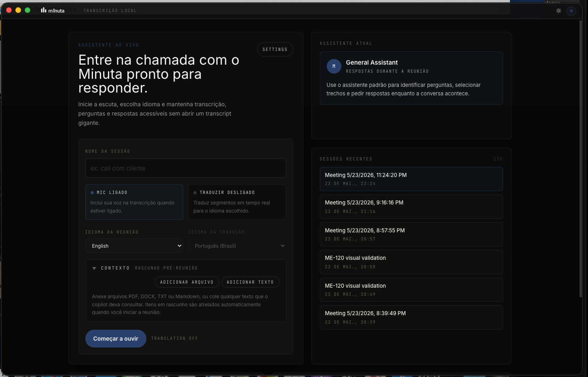This screenshot has height=377, width=588.
Task: Open ME-120 visual validation from 20:50
Action: pyautogui.click(x=411, y=262)
